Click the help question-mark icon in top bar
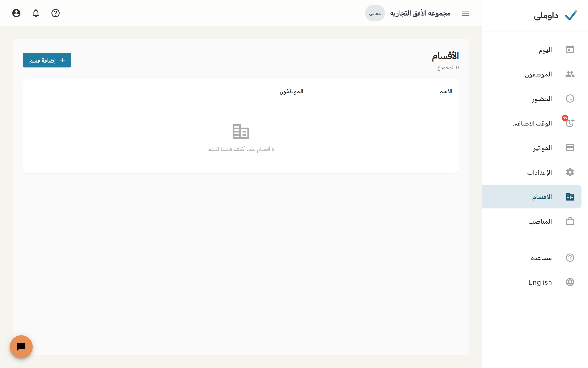Screen dimensions: 588x368 [55, 13]
